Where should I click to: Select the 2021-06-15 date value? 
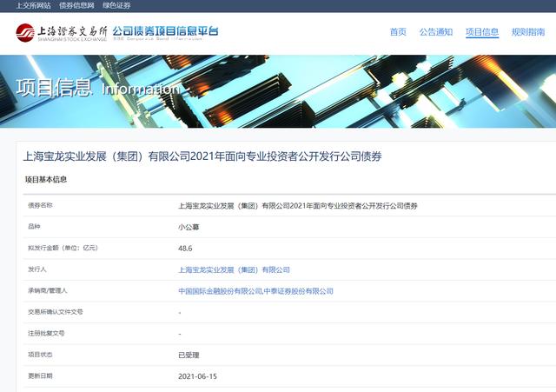tap(197, 376)
